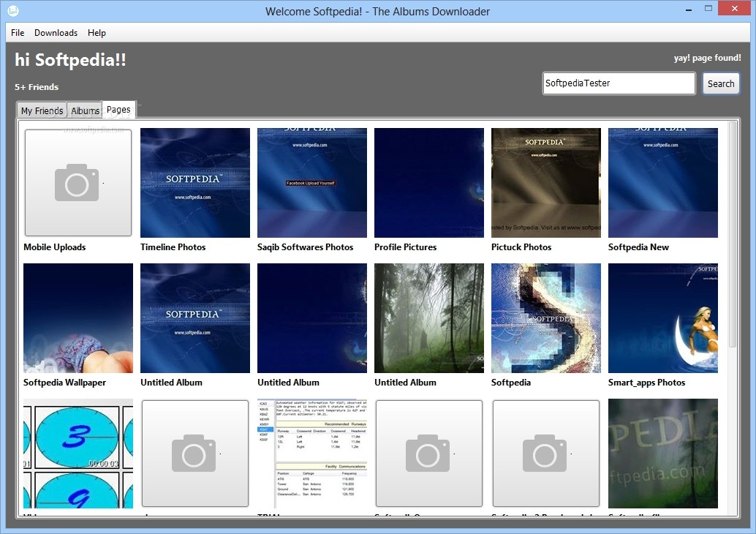Screen dimensions: 756x534
Task: Open the Softpedia New album thumbnail
Action: pos(663,183)
